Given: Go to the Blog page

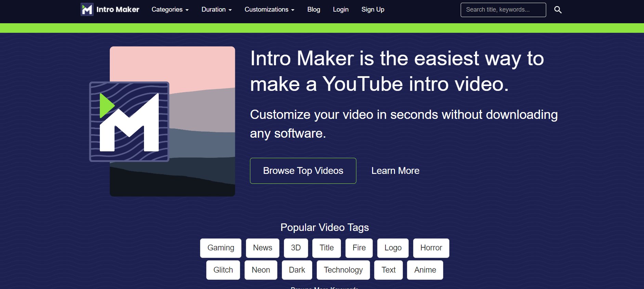Looking at the screenshot, I should pyautogui.click(x=314, y=10).
